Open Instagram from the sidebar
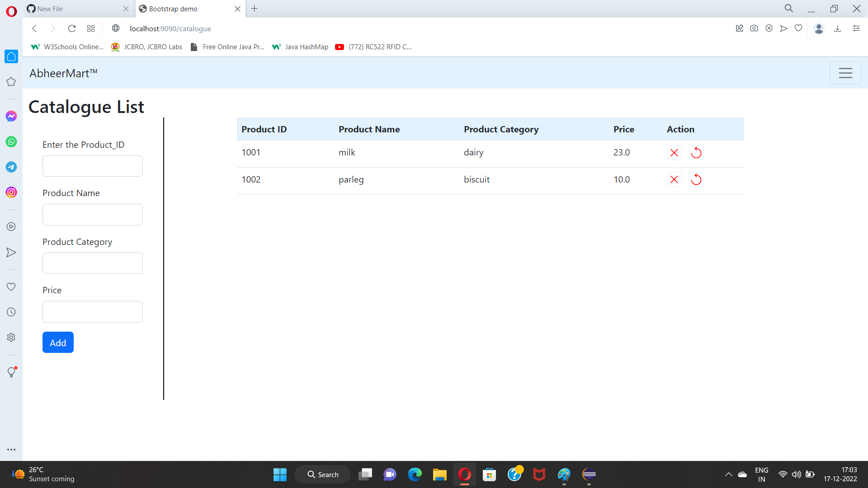This screenshot has width=868, height=488. pyautogui.click(x=11, y=192)
